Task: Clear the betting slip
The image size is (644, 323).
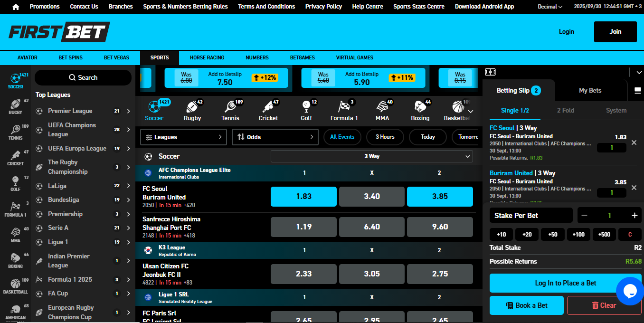Action: pyautogui.click(x=604, y=305)
